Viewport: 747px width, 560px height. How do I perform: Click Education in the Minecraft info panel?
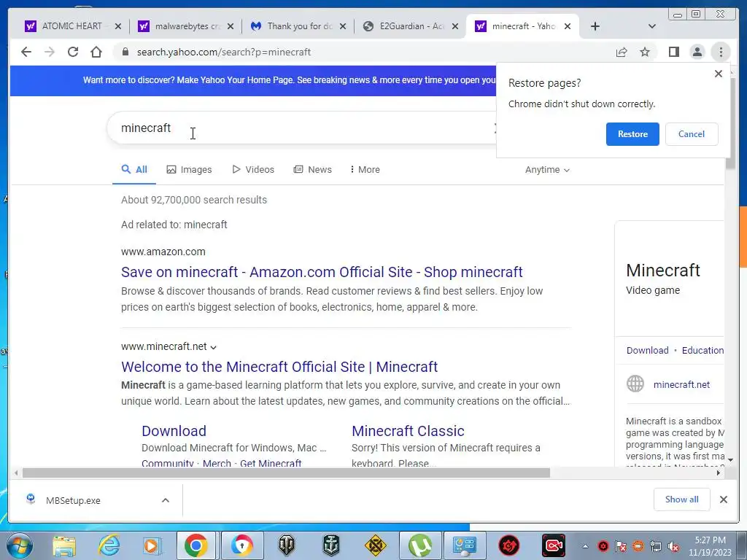pyautogui.click(x=703, y=350)
